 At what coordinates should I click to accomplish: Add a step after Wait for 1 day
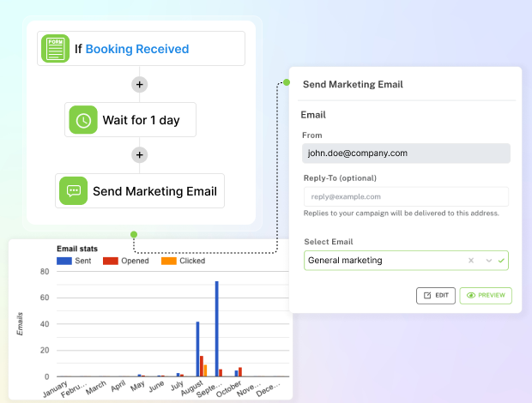139,155
